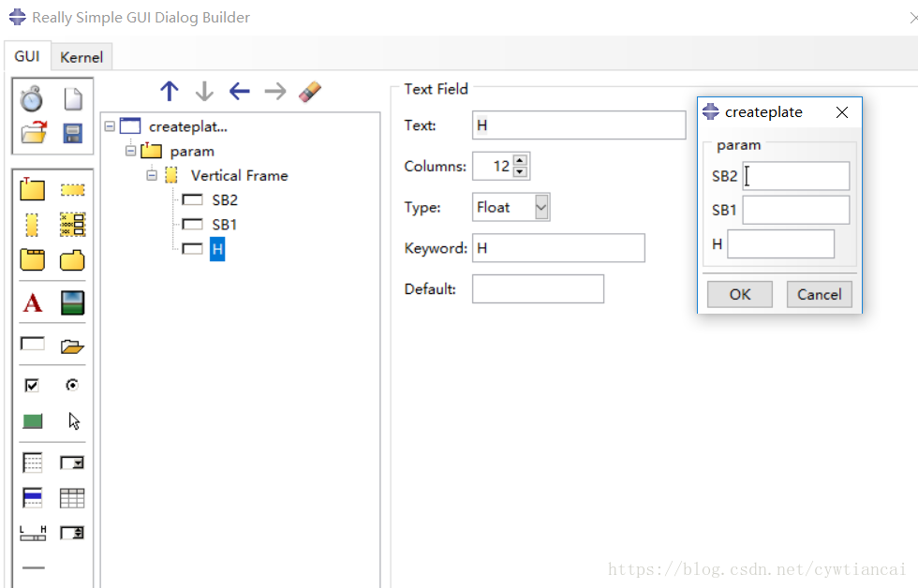This screenshot has width=918, height=588.
Task: Collapse the param group node
Action: tap(130, 151)
